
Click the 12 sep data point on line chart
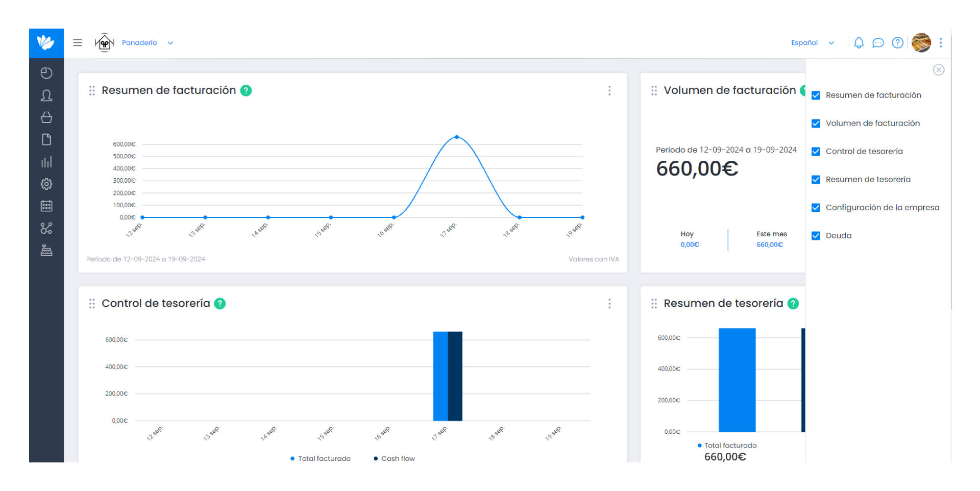142,217
